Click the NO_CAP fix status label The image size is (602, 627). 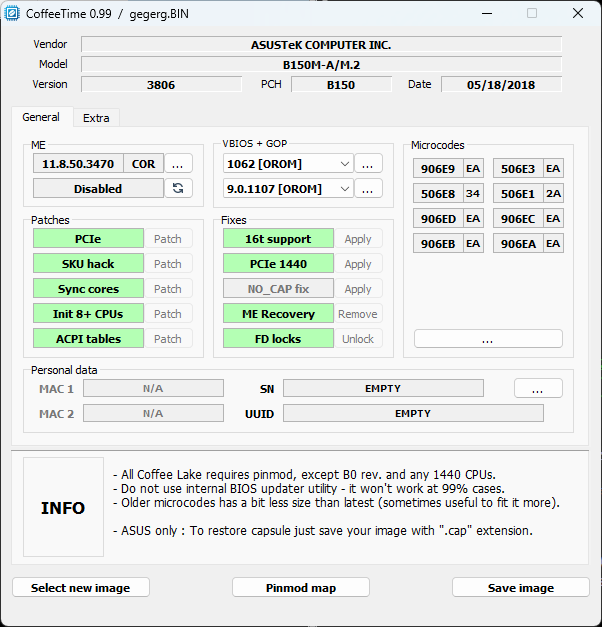278,289
